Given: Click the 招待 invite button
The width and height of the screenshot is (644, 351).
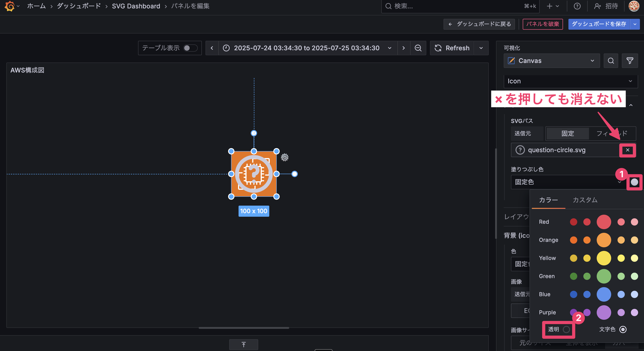Looking at the screenshot, I should coord(606,6).
